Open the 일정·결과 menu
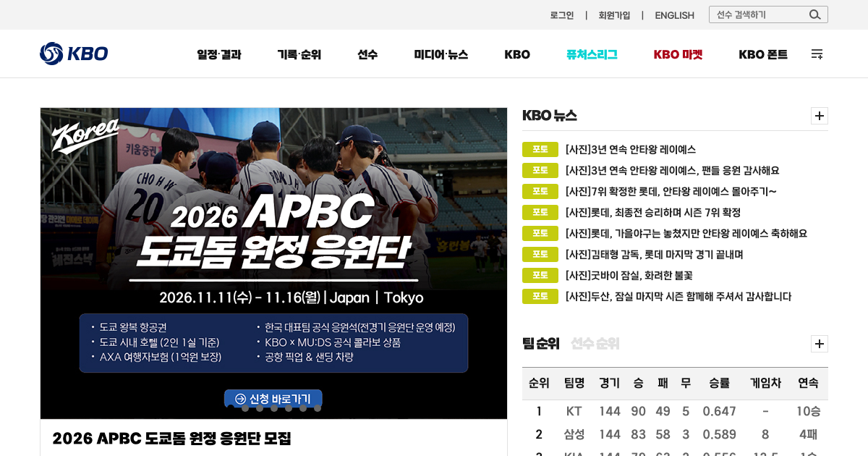 219,54
